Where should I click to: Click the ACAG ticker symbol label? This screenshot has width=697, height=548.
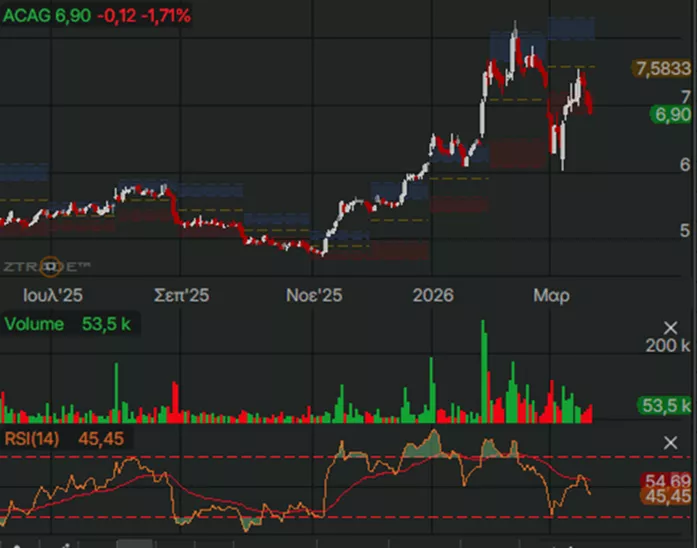[x=23, y=16]
